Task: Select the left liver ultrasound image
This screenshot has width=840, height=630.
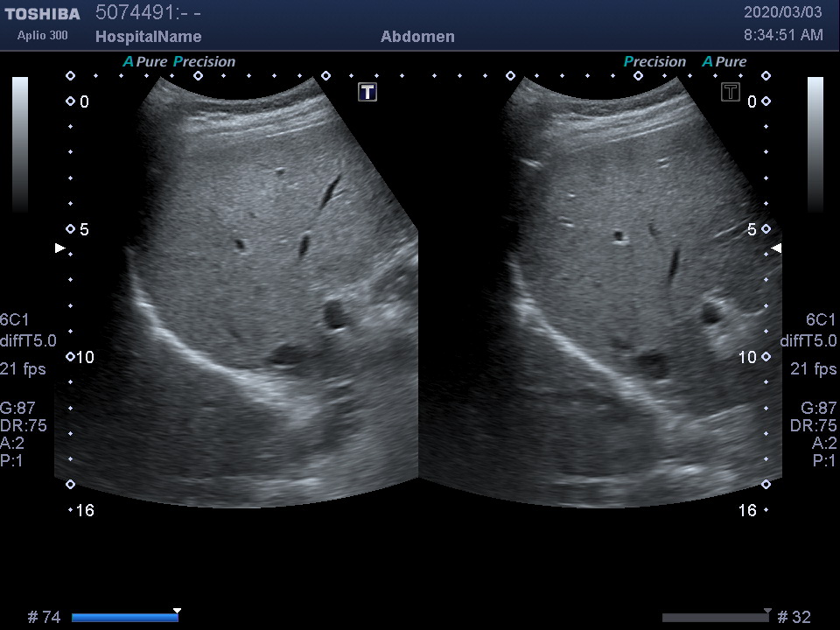Action: coord(236,292)
